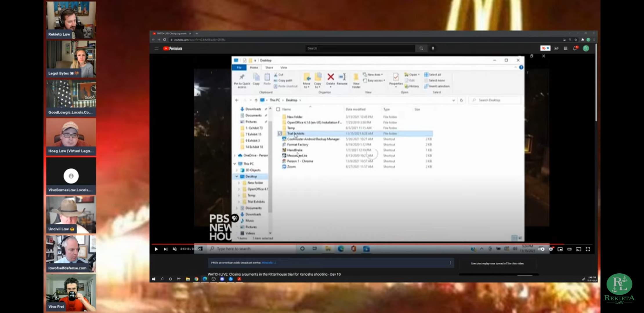Play the YouTube video

156,249
